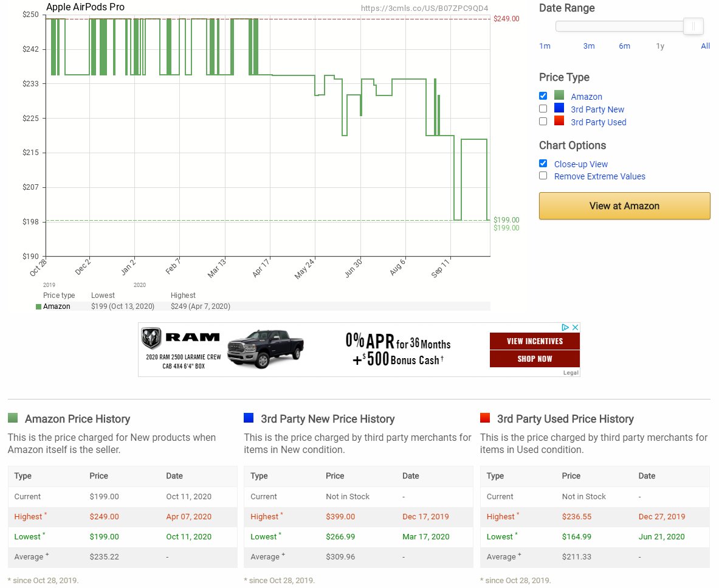
Task: Click the RAM 2500 truck image
Action: pyautogui.click(x=266, y=348)
